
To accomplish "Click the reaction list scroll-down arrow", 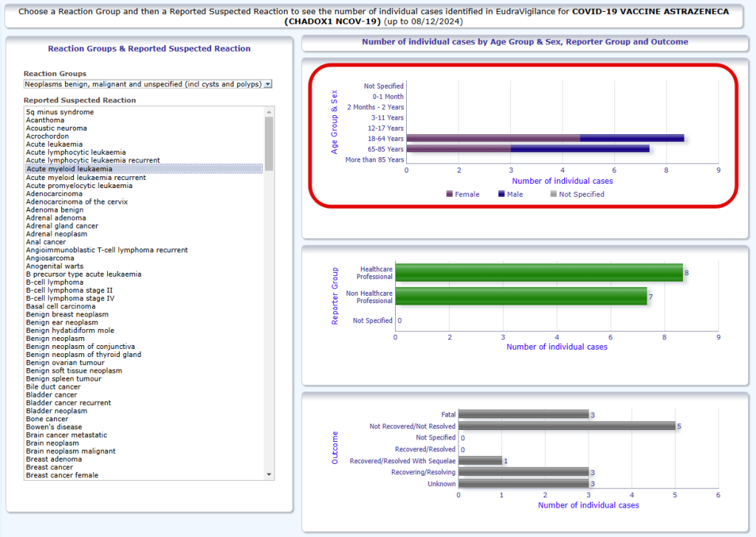I will 269,474.
